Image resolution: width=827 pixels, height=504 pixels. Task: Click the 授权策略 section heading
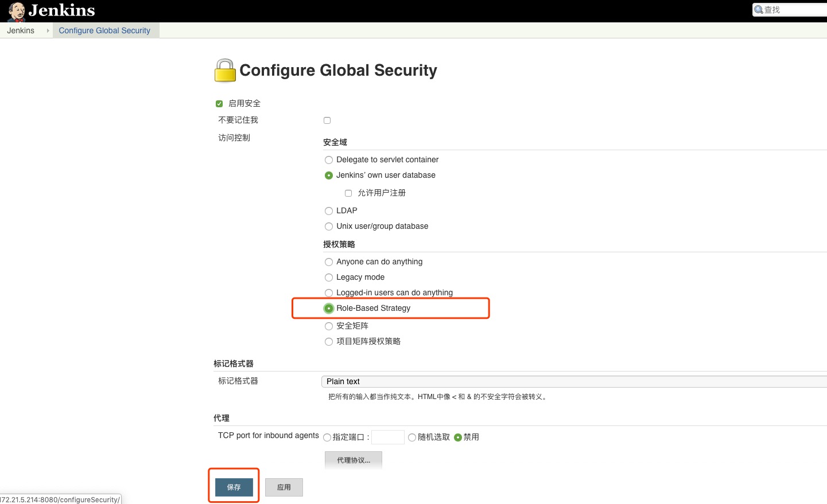(339, 244)
